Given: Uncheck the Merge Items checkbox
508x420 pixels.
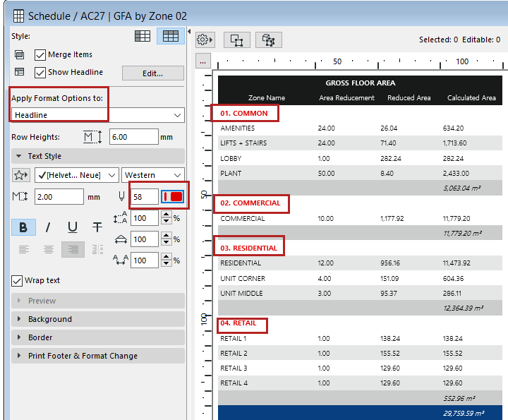Looking at the screenshot, I should pos(40,55).
